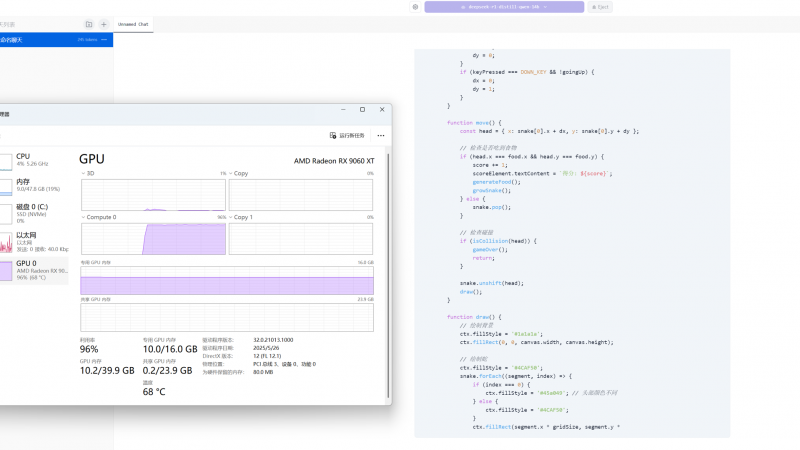The image size is (800, 450).
Task: Open Task Manager more options ellipsis
Action: [x=380, y=135]
